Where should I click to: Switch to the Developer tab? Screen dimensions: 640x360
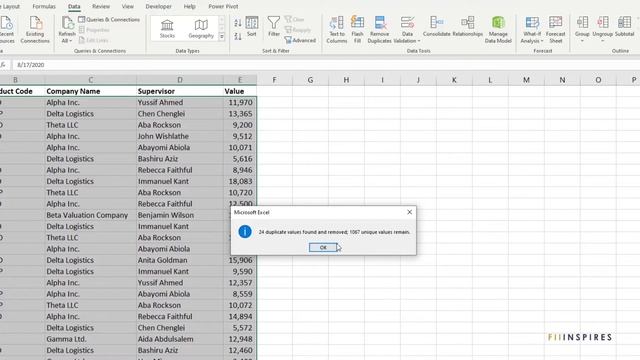coord(158,7)
